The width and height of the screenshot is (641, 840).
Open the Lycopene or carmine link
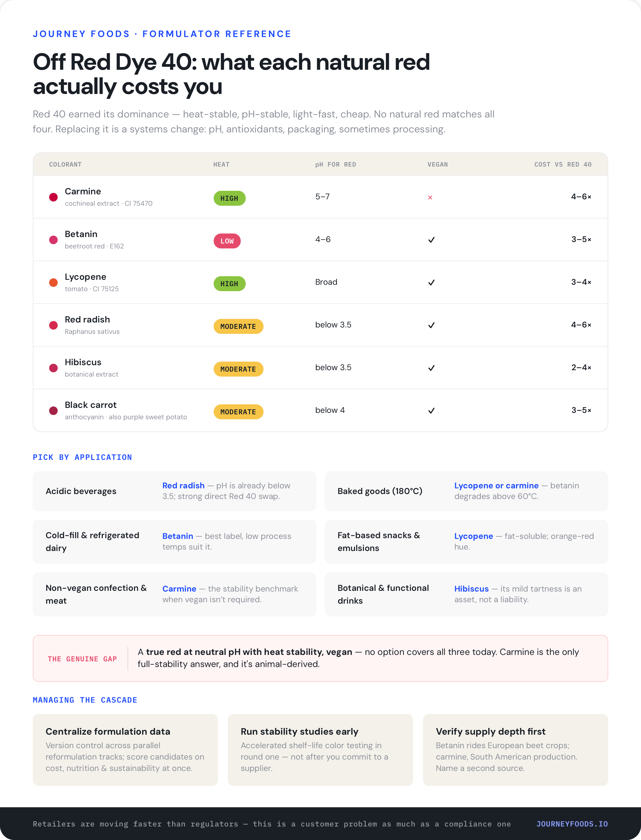click(x=496, y=485)
